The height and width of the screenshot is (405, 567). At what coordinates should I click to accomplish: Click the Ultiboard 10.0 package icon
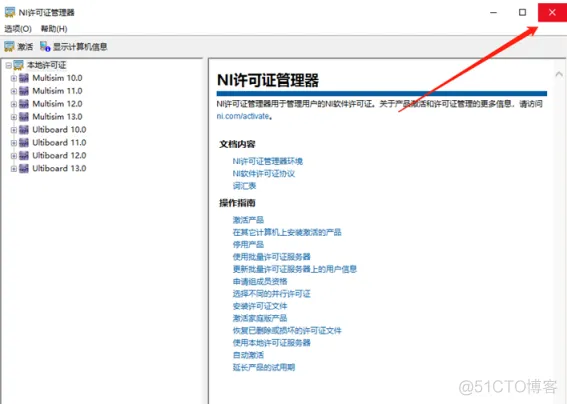tap(24, 130)
